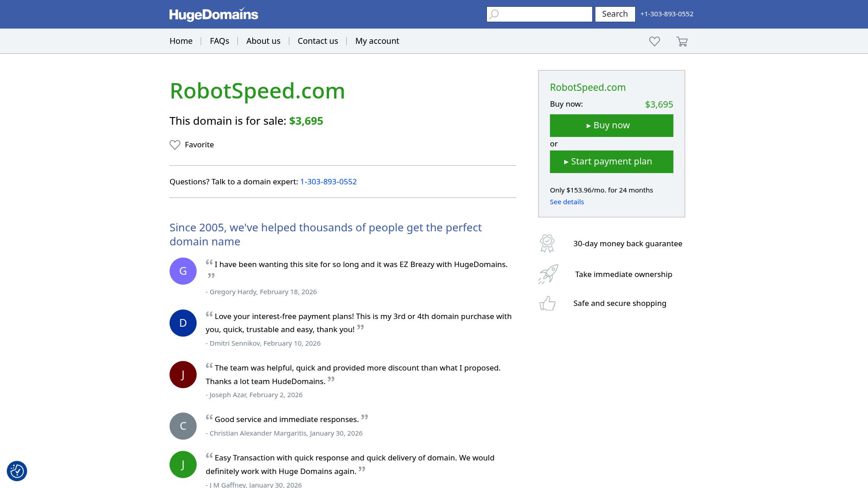Open My account
868x488 pixels.
377,41
